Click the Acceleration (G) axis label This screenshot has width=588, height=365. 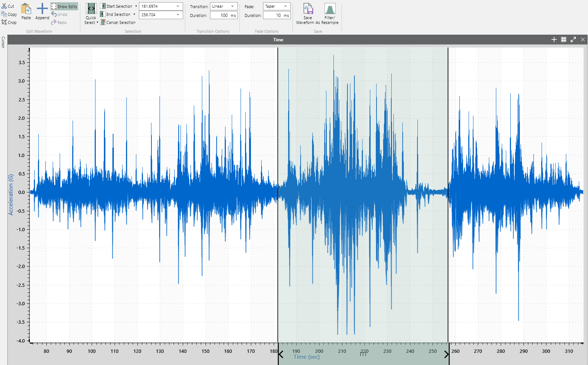coord(11,195)
